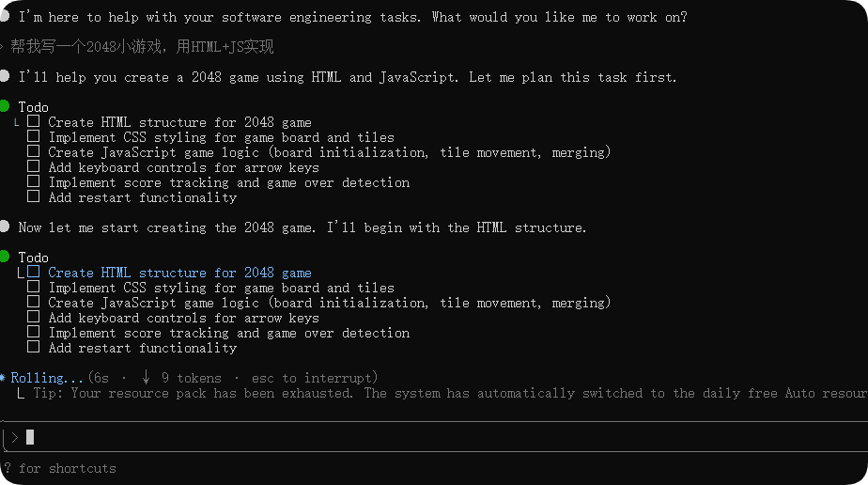This screenshot has height=485, width=868.
Task: Click the "?" shortcuts symbol in the footer
Action: (x=8, y=468)
